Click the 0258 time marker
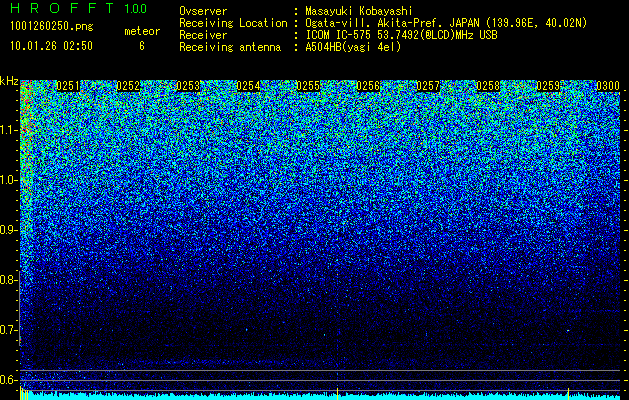The width and height of the screenshot is (629, 400). coord(488,86)
